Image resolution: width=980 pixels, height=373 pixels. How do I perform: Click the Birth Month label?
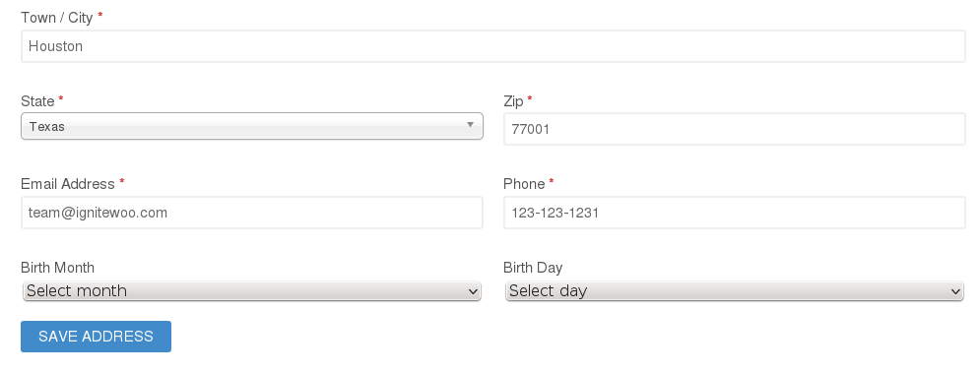click(57, 268)
